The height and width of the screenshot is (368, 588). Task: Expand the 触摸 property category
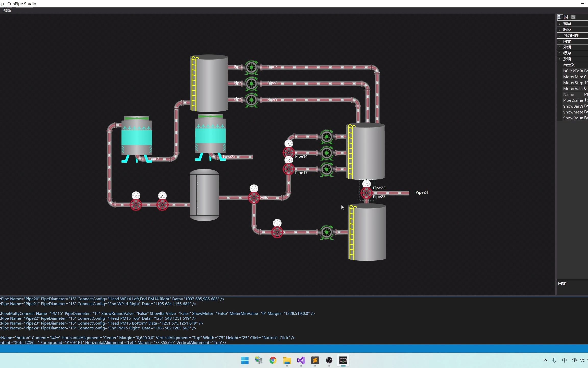[x=560, y=30]
